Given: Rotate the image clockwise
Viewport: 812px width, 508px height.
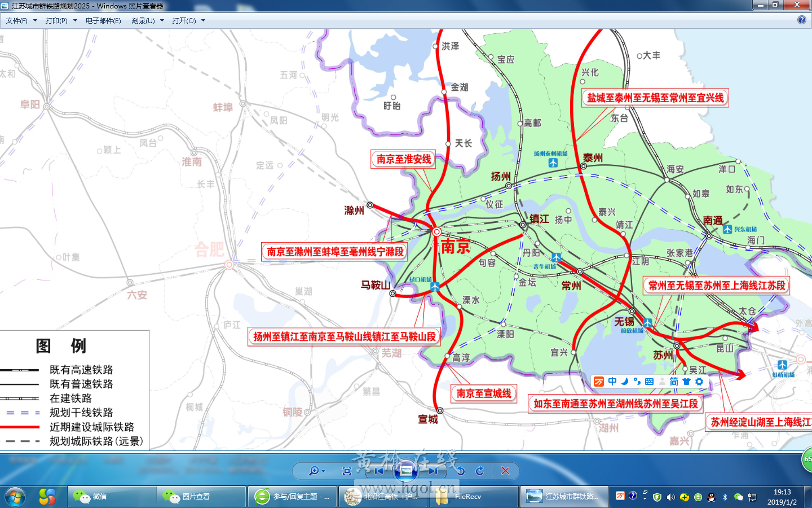Looking at the screenshot, I should coord(480,471).
